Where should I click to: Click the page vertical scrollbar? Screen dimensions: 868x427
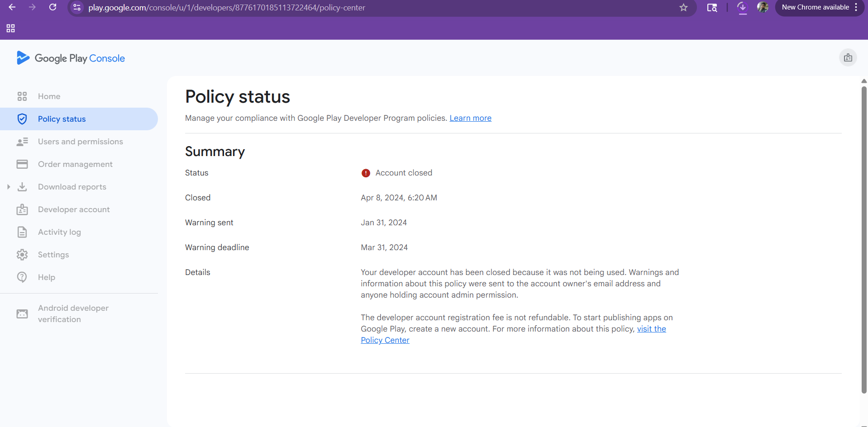pos(864,240)
